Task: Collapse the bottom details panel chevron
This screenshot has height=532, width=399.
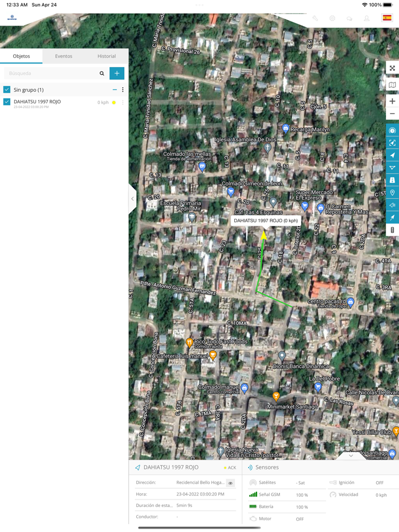Action: pyautogui.click(x=351, y=456)
